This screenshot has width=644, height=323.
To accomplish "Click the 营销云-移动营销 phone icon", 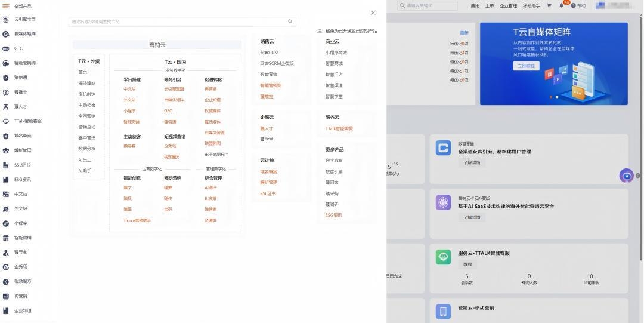I will 443,312.
